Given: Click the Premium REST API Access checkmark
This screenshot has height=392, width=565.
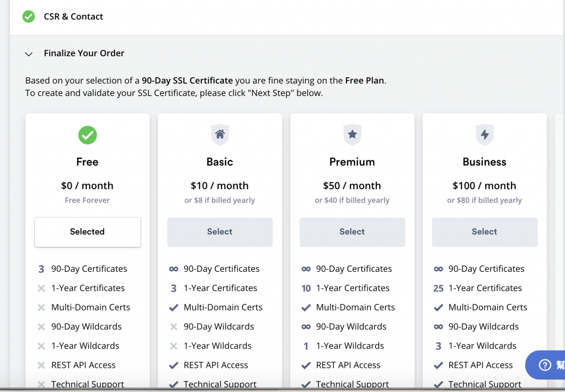Looking at the screenshot, I should [x=306, y=366].
